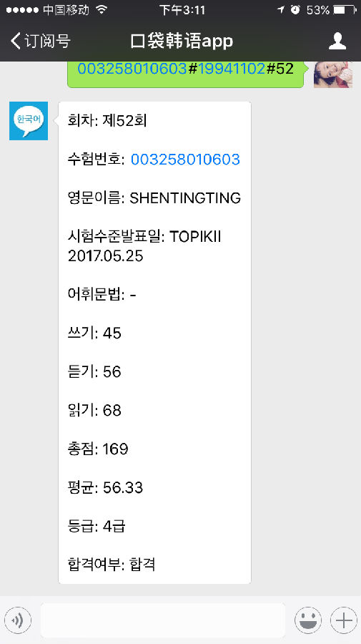
Task: Tap the 003258010603 link in green bubble
Action: coord(132,69)
